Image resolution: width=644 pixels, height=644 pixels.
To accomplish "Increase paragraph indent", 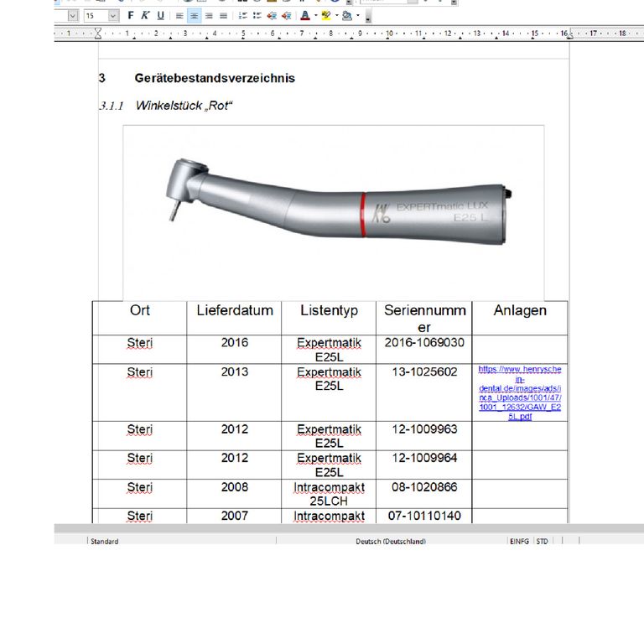I will (x=286, y=16).
